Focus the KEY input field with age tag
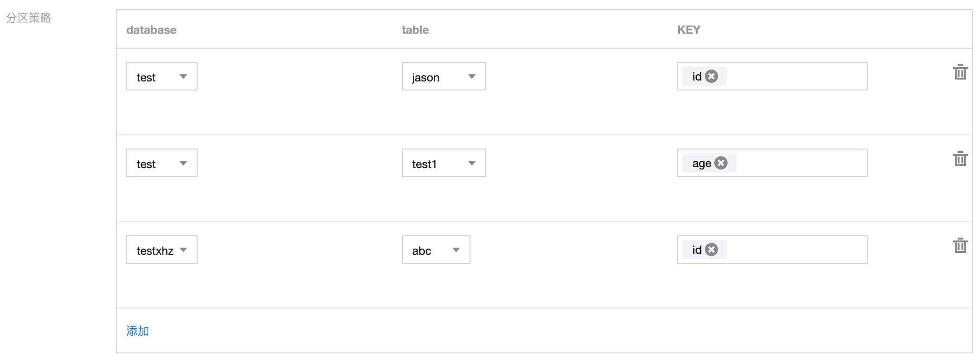This screenshot has width=980, height=360. pyautogui.click(x=772, y=163)
